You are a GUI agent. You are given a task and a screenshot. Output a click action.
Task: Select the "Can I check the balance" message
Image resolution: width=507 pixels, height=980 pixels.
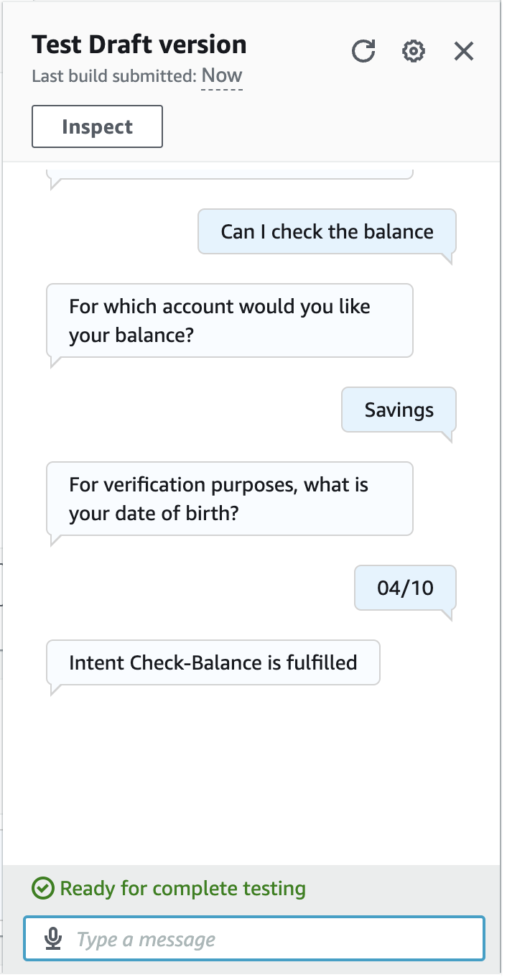(327, 231)
